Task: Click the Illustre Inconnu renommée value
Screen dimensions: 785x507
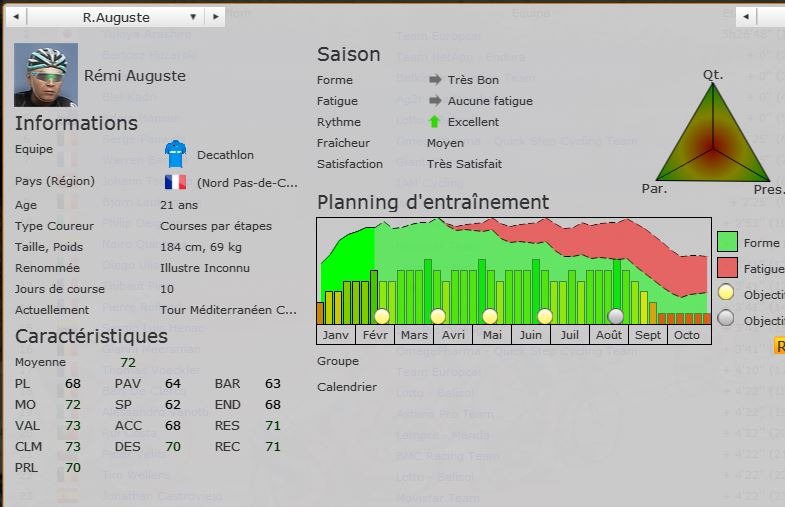Action: [x=205, y=268]
